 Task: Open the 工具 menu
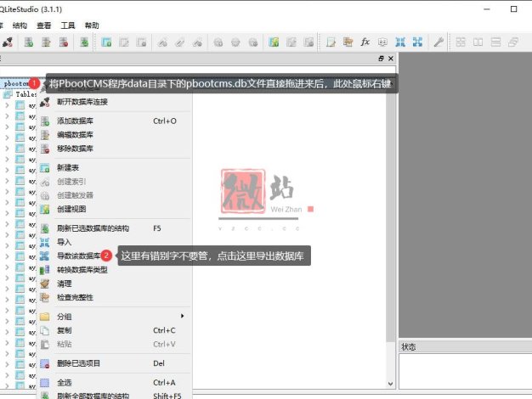click(68, 25)
